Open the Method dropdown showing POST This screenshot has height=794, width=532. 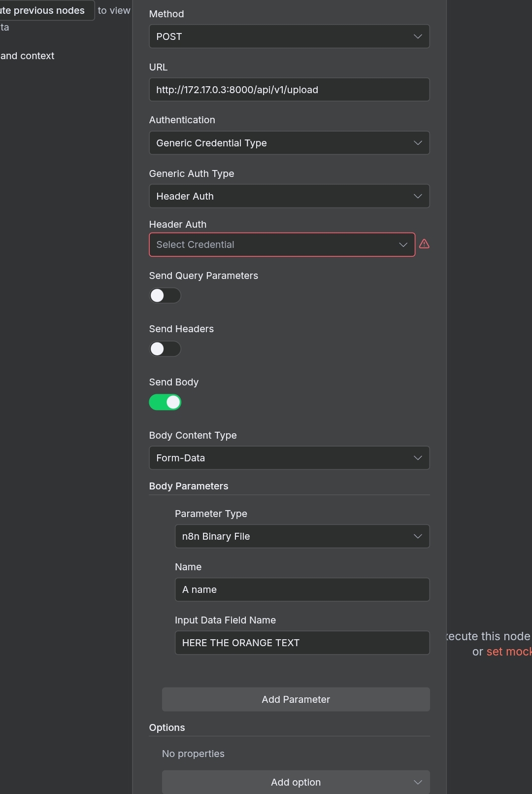[289, 36]
